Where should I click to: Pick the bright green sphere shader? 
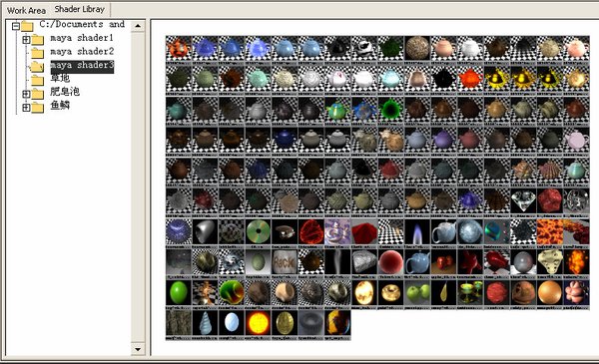click(179, 292)
